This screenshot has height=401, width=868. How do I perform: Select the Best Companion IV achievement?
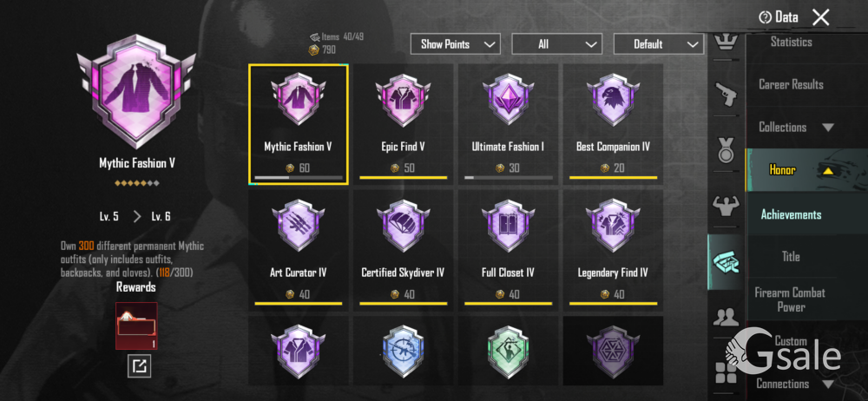pyautogui.click(x=613, y=122)
